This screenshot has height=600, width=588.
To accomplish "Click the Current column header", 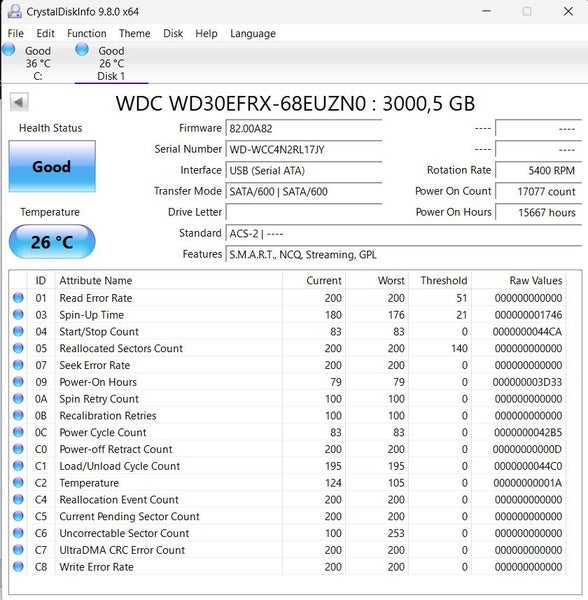I will coord(314,280).
